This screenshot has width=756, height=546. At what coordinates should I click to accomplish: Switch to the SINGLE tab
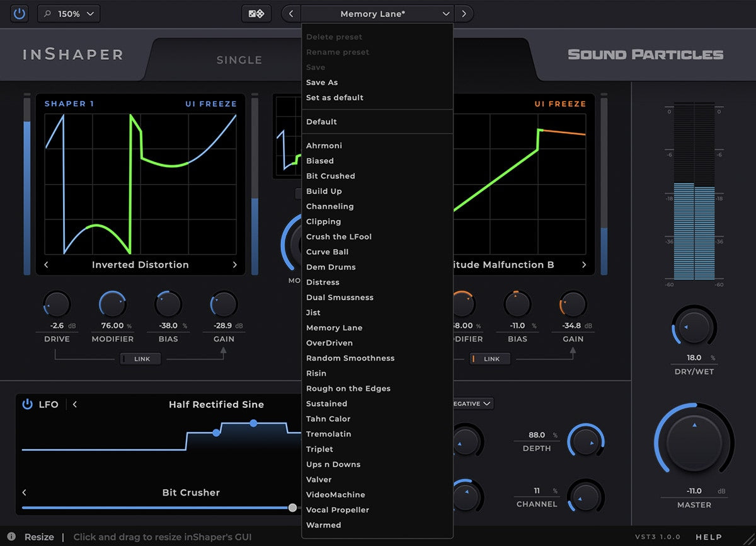pyautogui.click(x=239, y=60)
